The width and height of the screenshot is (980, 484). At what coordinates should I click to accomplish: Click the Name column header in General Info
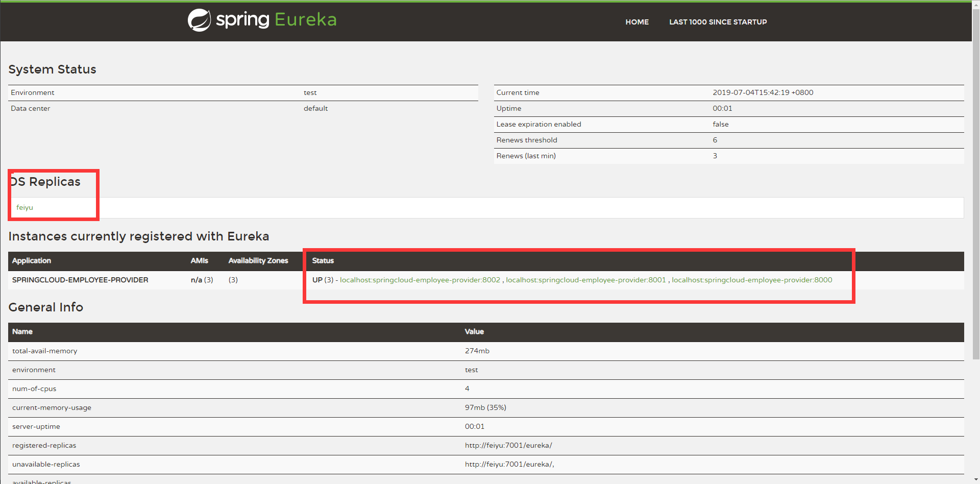[x=22, y=331]
